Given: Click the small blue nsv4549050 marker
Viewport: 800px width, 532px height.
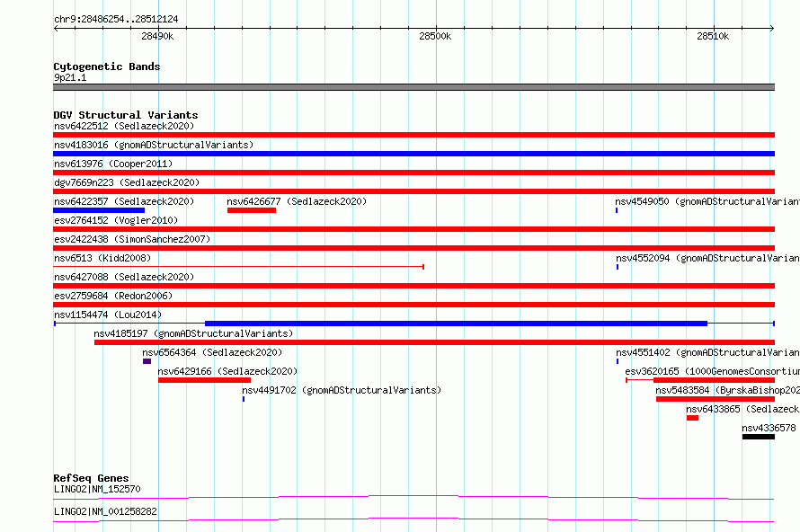Looking at the screenshot, I should tap(617, 210).
